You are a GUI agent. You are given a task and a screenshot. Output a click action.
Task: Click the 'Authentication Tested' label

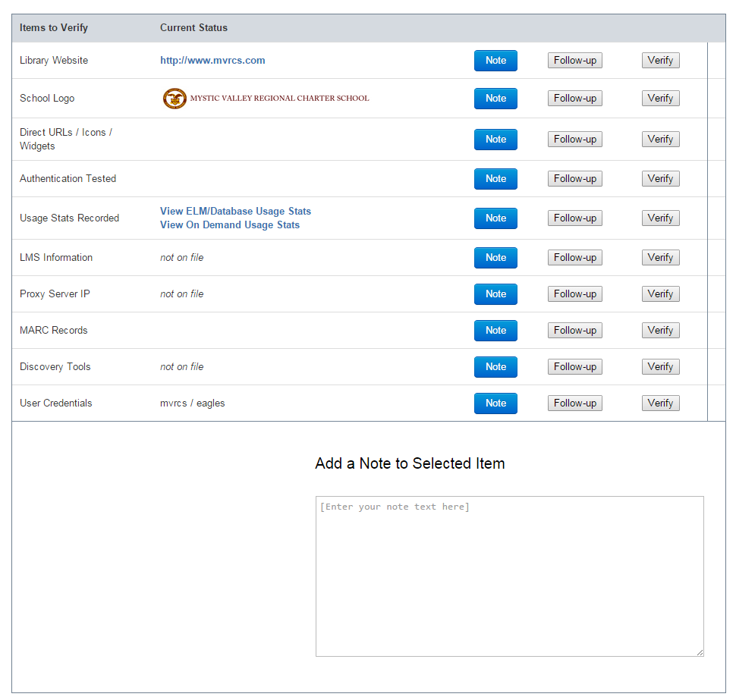pyautogui.click(x=68, y=179)
